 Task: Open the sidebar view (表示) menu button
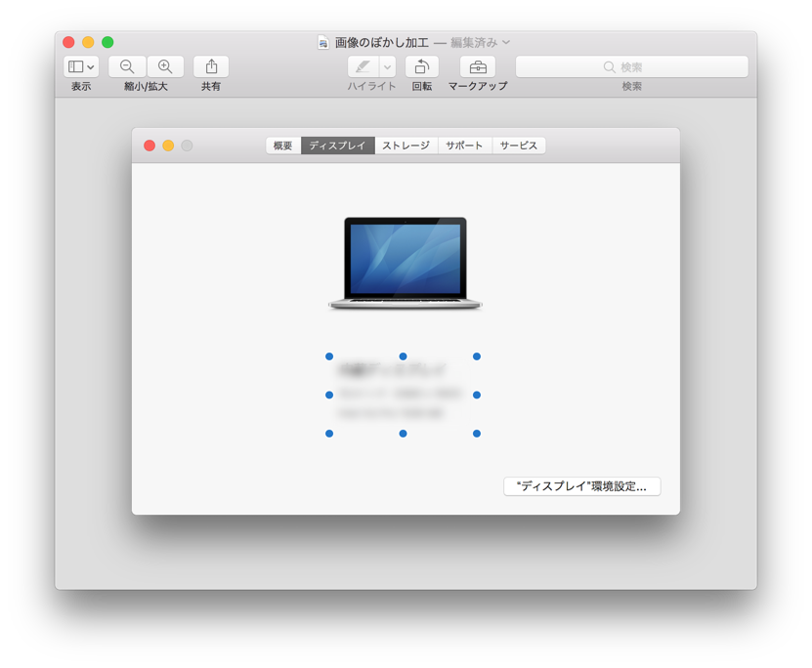tap(81, 66)
